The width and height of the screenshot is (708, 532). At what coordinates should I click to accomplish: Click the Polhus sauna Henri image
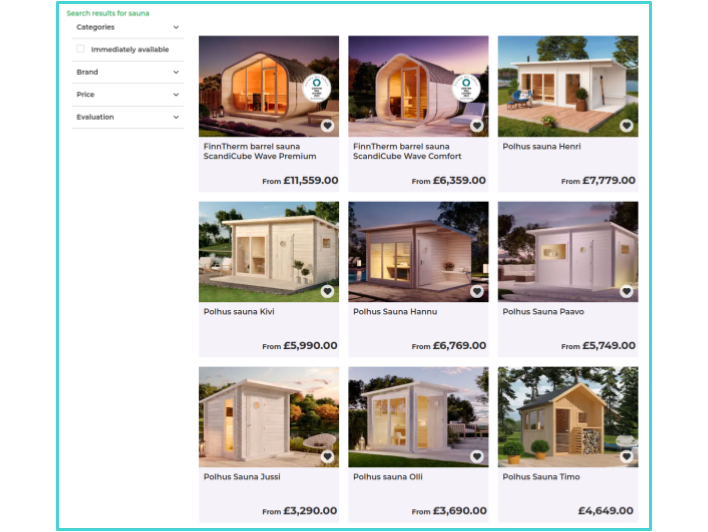click(568, 86)
